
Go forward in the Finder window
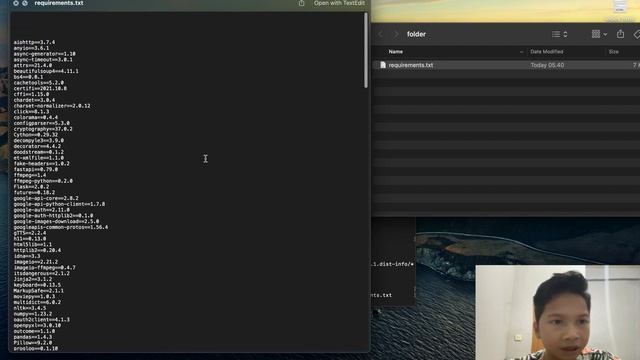(x=396, y=34)
